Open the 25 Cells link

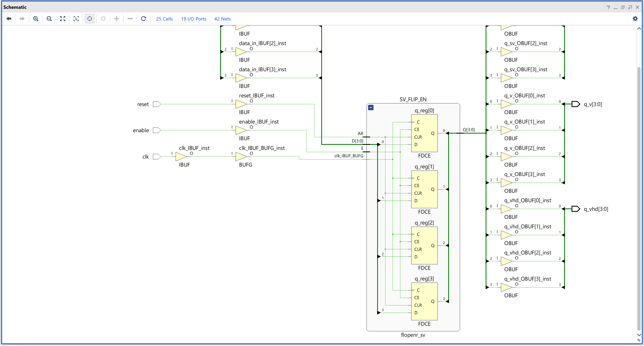click(164, 19)
